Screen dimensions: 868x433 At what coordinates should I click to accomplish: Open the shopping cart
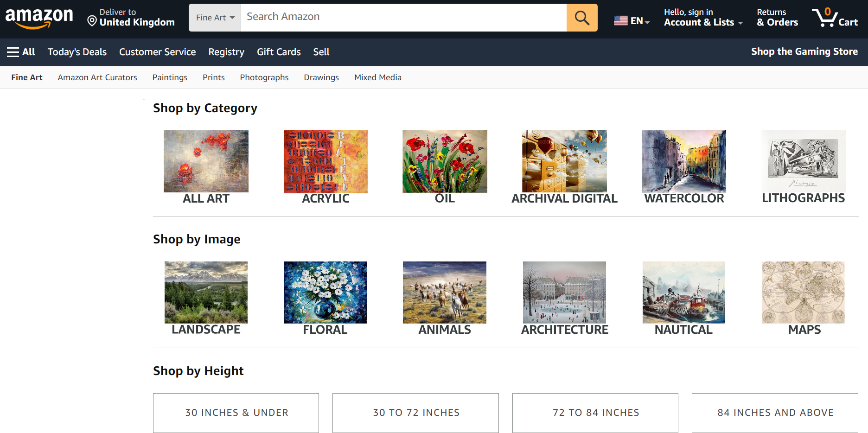(x=835, y=18)
